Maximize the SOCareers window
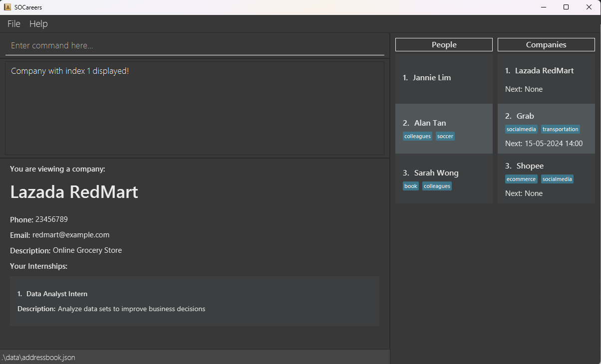The width and height of the screenshot is (601, 364). point(566,7)
